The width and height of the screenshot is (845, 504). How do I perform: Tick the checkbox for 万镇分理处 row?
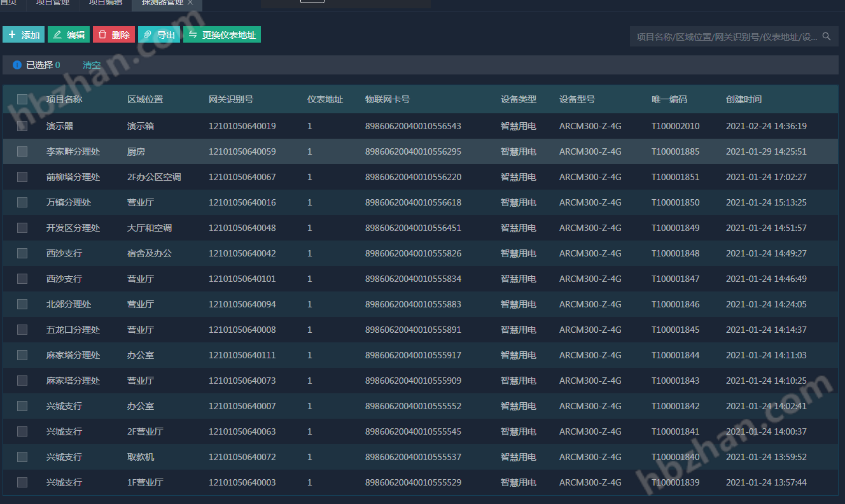click(x=22, y=202)
